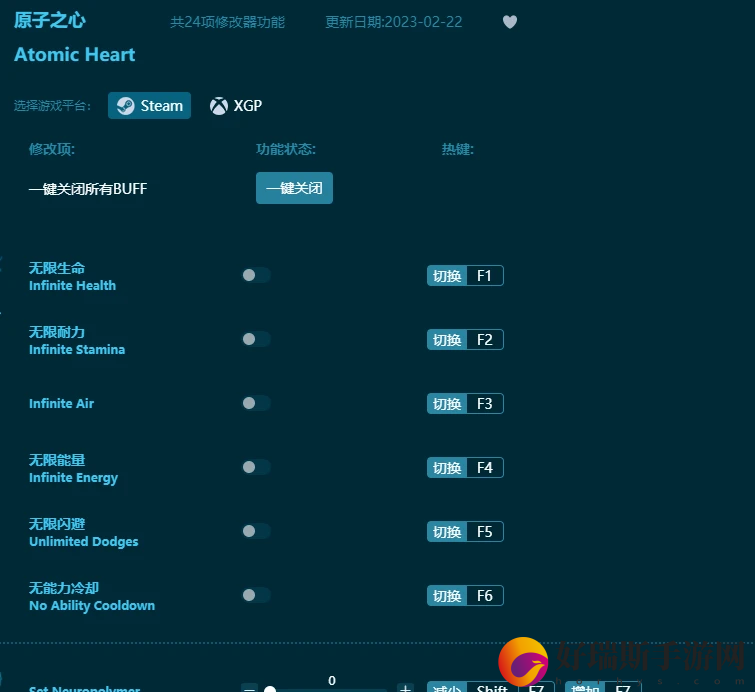Click the F2 hotkey box for Infinite Stamina
This screenshot has height=692, width=755.
[485, 339]
